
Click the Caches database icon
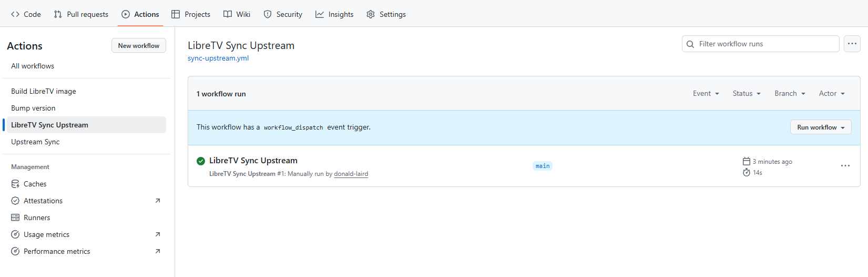point(15,184)
